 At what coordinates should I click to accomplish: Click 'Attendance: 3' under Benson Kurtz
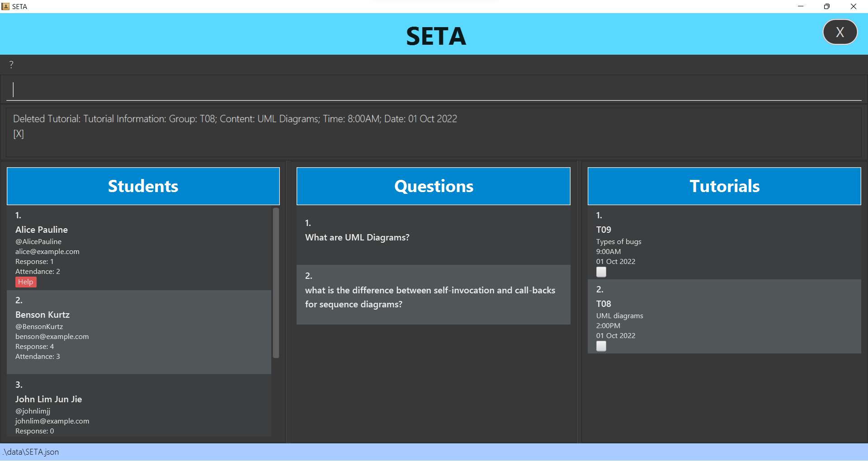38,357
